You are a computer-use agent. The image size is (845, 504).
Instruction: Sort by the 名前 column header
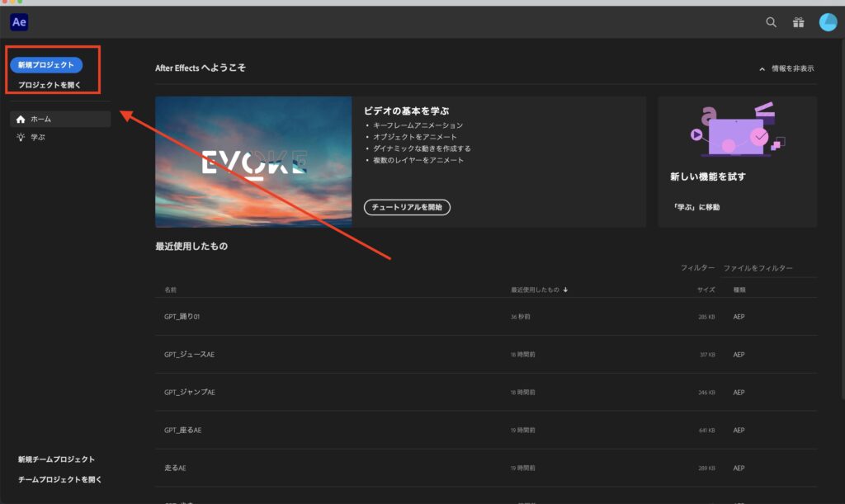[170, 290]
